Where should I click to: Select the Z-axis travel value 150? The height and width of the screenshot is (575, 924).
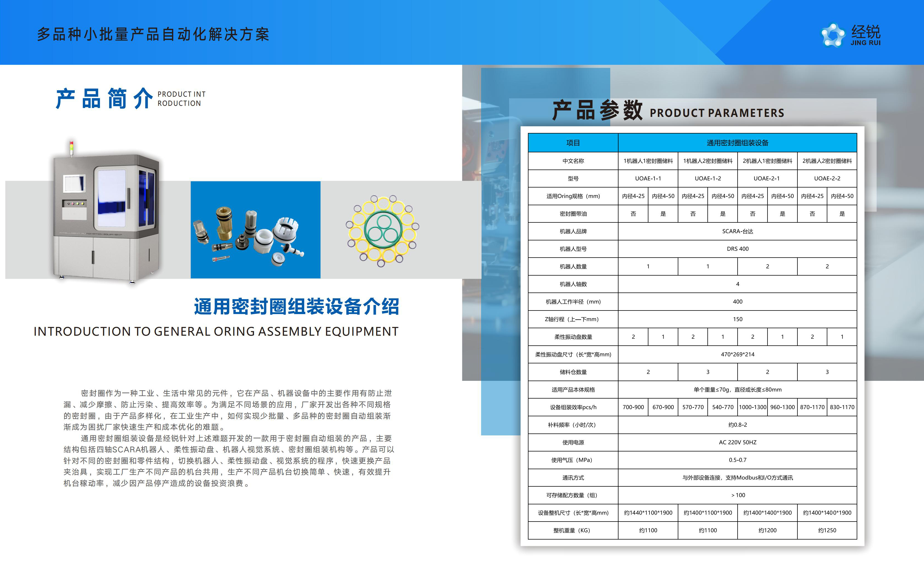(737, 319)
